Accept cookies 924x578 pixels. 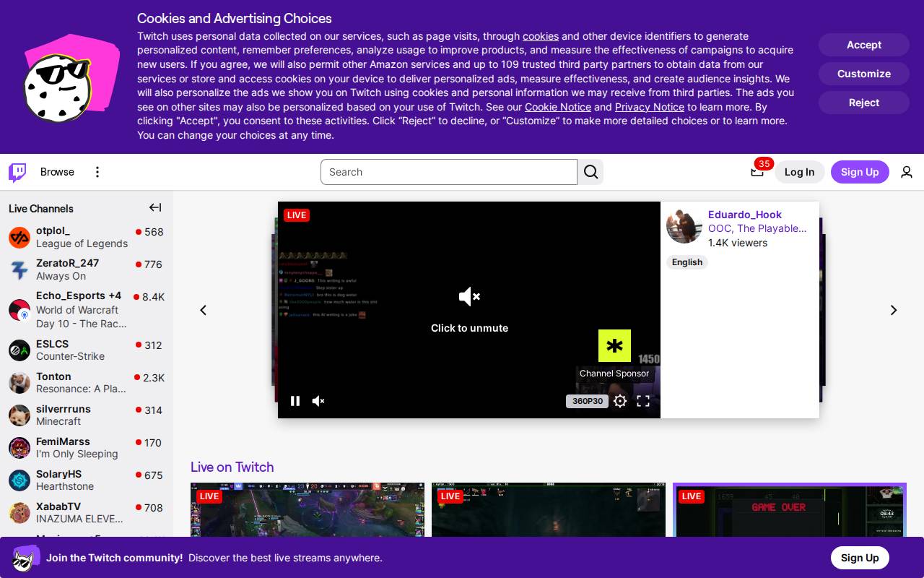click(864, 45)
